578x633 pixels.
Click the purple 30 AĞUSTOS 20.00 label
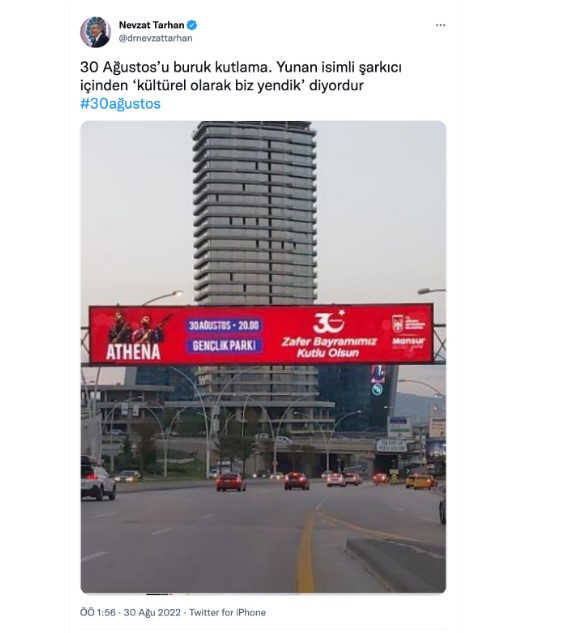(224, 325)
